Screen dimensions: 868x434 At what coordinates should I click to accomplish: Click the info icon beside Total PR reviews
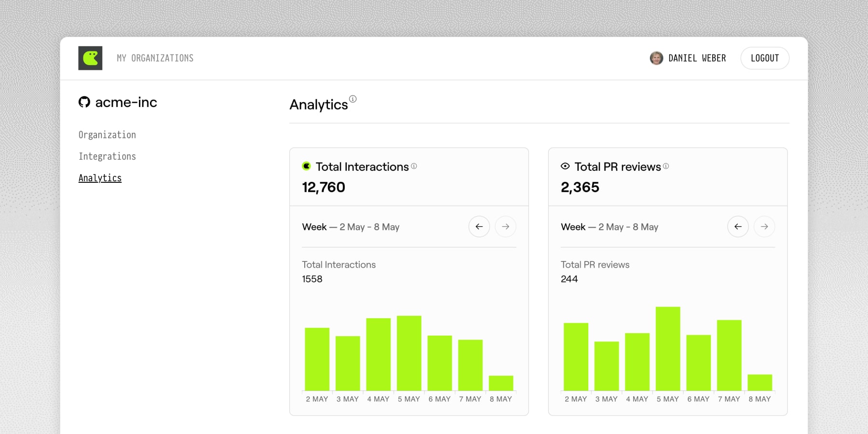[666, 166]
